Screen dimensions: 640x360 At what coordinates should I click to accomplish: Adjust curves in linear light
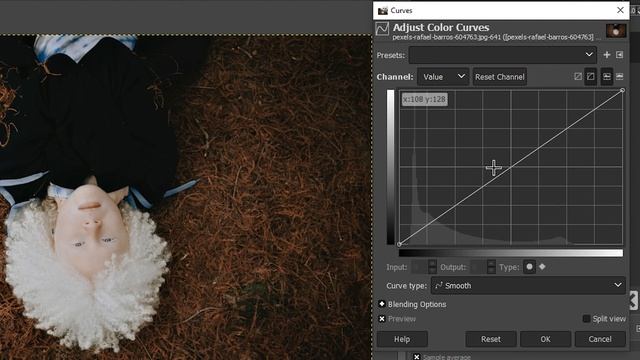(x=578, y=76)
